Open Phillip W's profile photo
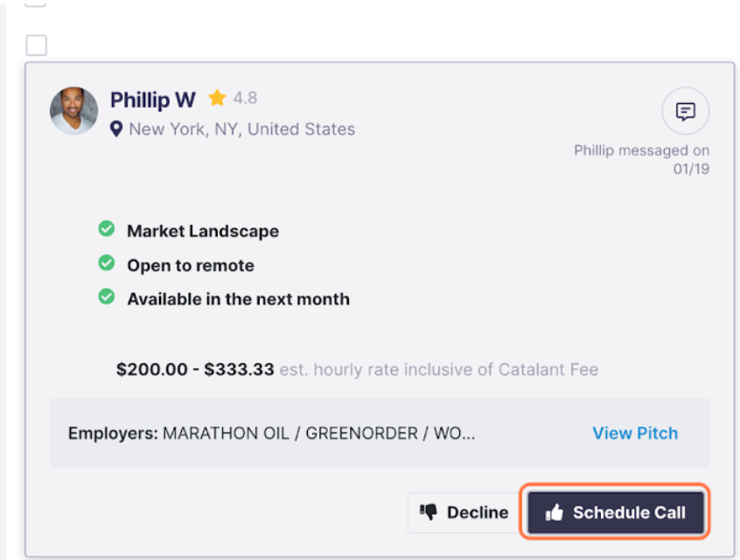Viewport: 740px width, 560px height. 74,110
